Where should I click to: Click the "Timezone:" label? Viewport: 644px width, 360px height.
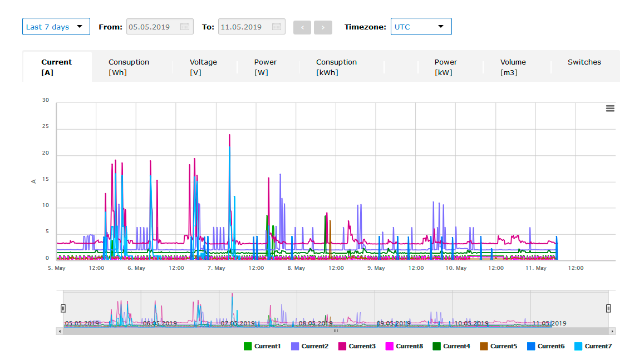coord(365,27)
